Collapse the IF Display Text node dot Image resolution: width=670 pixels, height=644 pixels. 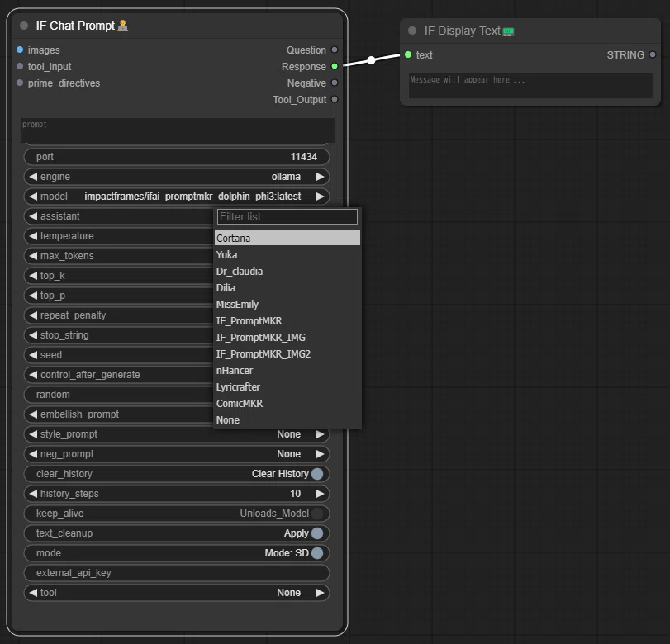point(412,31)
